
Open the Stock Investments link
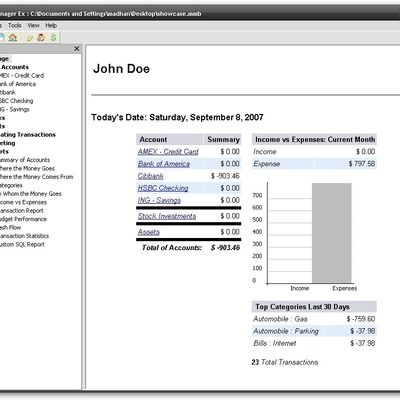[167, 216]
